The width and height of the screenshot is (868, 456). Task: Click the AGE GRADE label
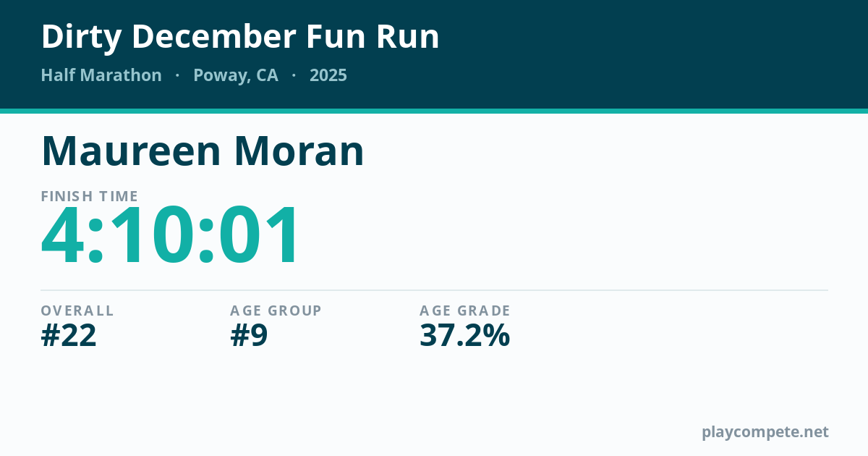click(x=465, y=311)
